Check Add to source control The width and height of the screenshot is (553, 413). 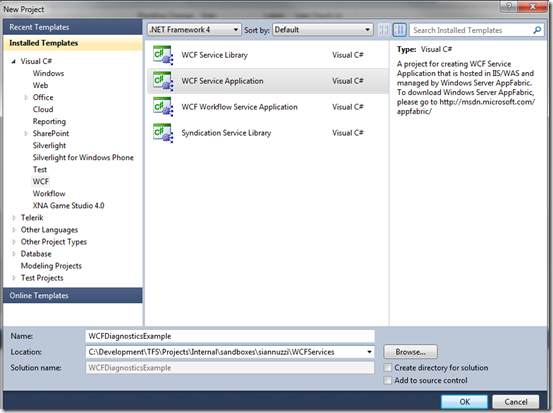(388, 381)
